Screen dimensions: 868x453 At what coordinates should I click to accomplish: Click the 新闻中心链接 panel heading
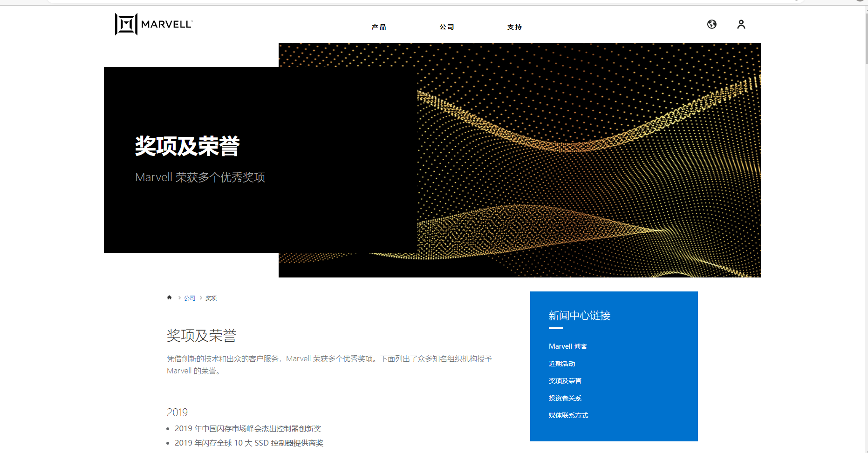click(580, 315)
